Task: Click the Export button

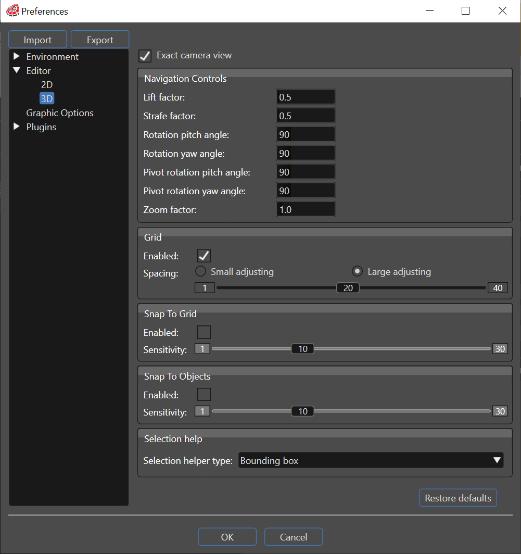Action: (100, 40)
